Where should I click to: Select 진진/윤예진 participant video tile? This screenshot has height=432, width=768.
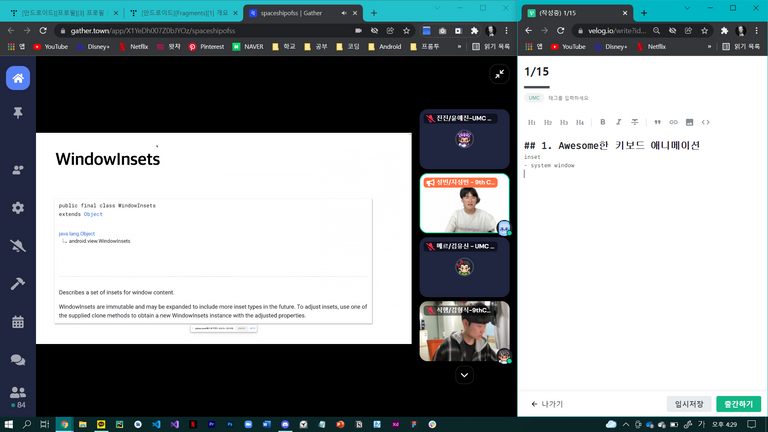tap(464, 139)
